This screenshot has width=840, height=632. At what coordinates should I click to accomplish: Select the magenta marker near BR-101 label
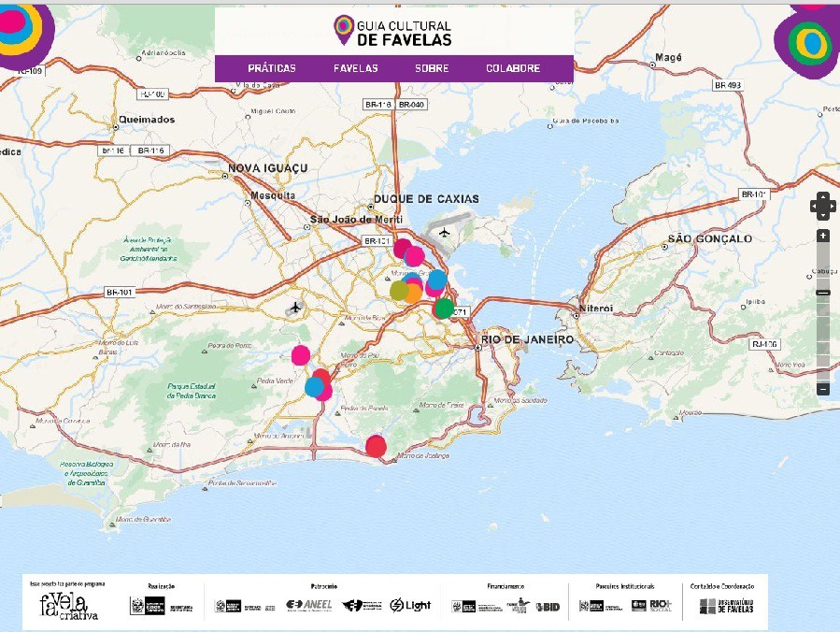402,248
